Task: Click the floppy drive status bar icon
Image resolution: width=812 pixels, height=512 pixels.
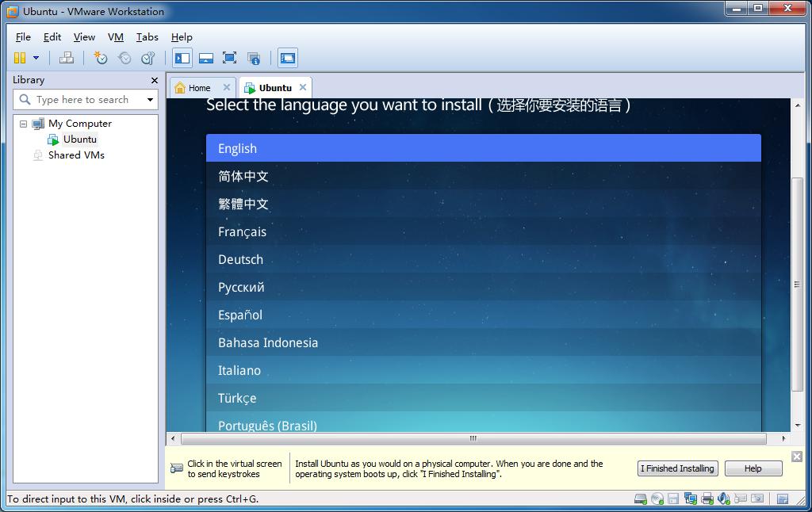Action: coord(673,499)
